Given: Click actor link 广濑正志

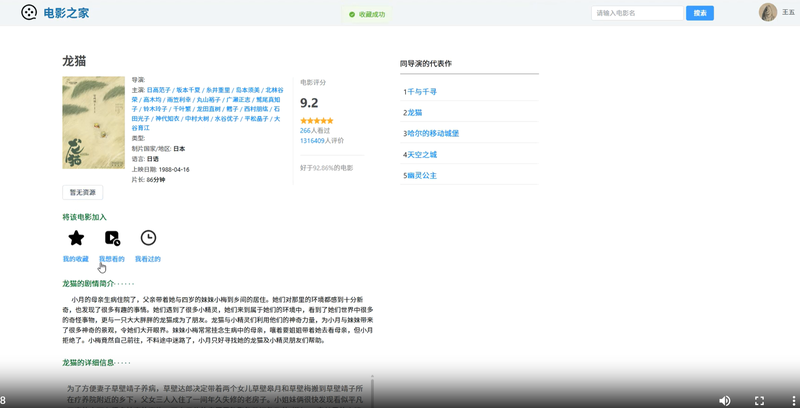Looking at the screenshot, I should [238, 99].
